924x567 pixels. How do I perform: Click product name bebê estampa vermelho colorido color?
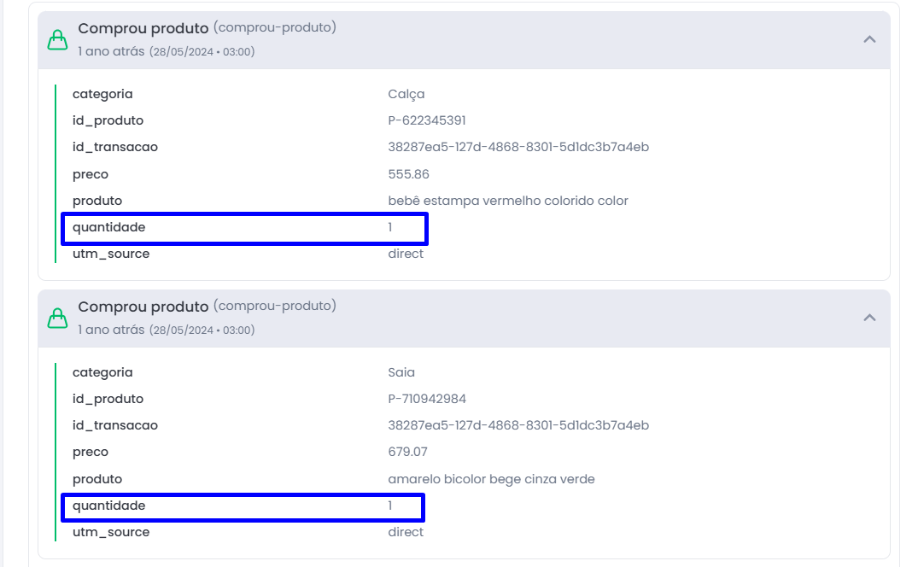pyautogui.click(x=508, y=201)
